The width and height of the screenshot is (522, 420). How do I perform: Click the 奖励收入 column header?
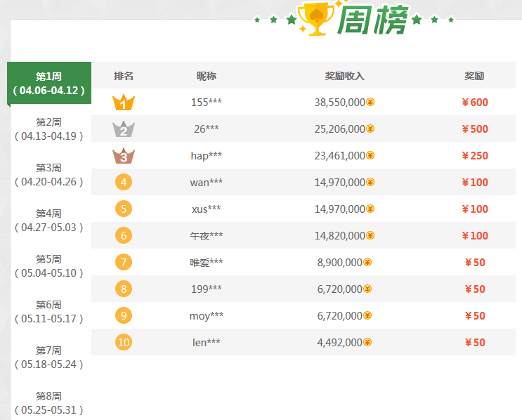(344, 76)
